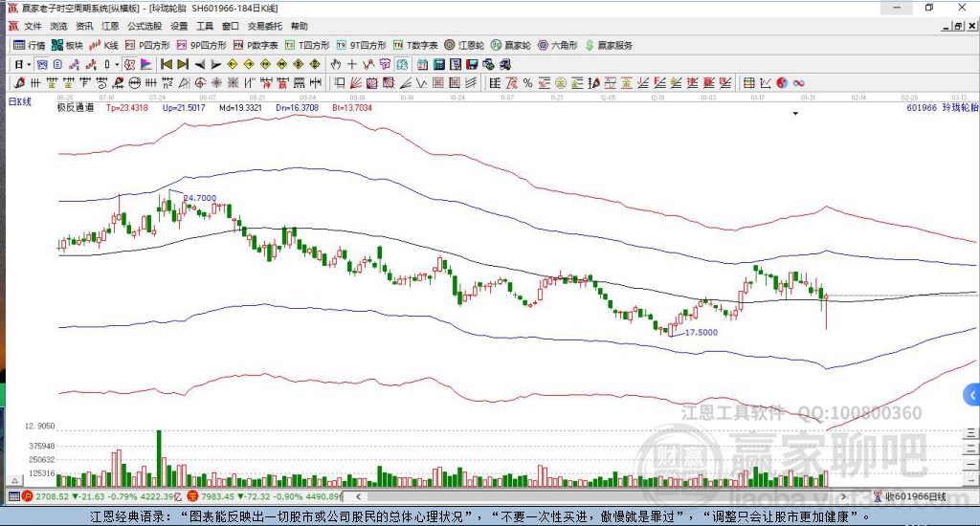Open the 江恩轮 Gann wheel
The height and width of the screenshot is (526, 980).
point(464,45)
